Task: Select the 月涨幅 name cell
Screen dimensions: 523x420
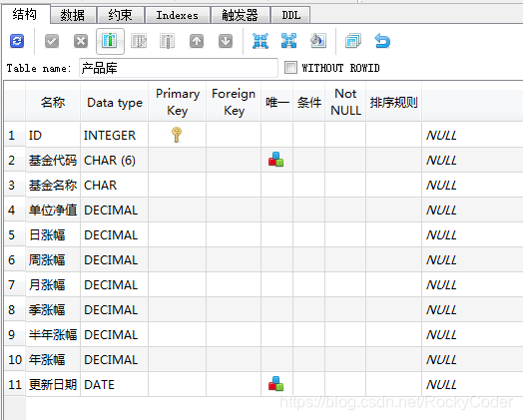Action: (x=53, y=284)
